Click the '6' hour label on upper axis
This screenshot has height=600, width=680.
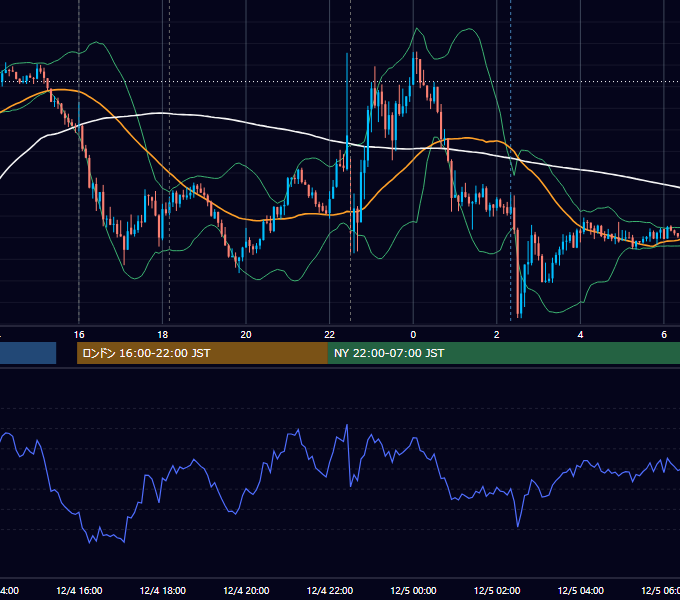[x=664, y=334]
